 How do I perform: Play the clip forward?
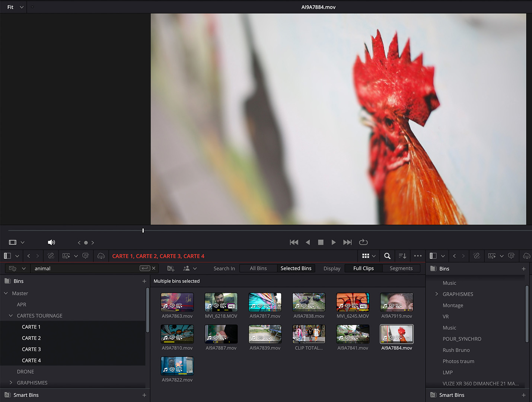pyautogui.click(x=334, y=242)
